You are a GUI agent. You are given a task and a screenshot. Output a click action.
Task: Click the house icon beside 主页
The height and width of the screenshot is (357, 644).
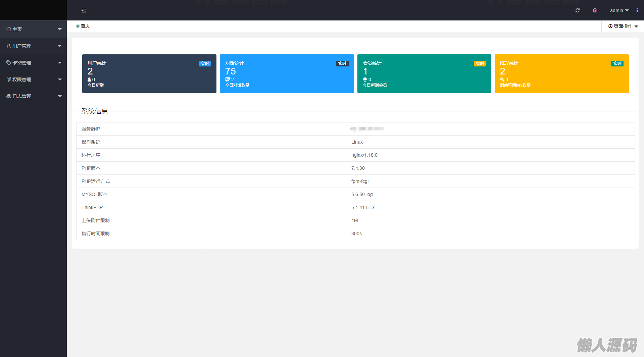click(9, 29)
